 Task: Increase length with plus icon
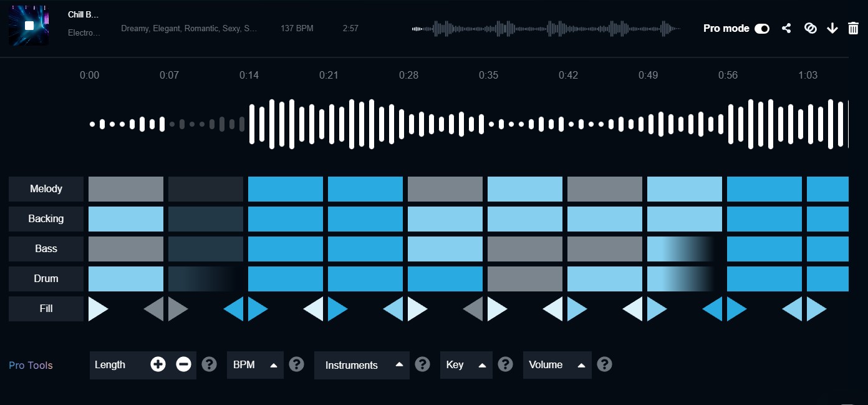[158, 364]
